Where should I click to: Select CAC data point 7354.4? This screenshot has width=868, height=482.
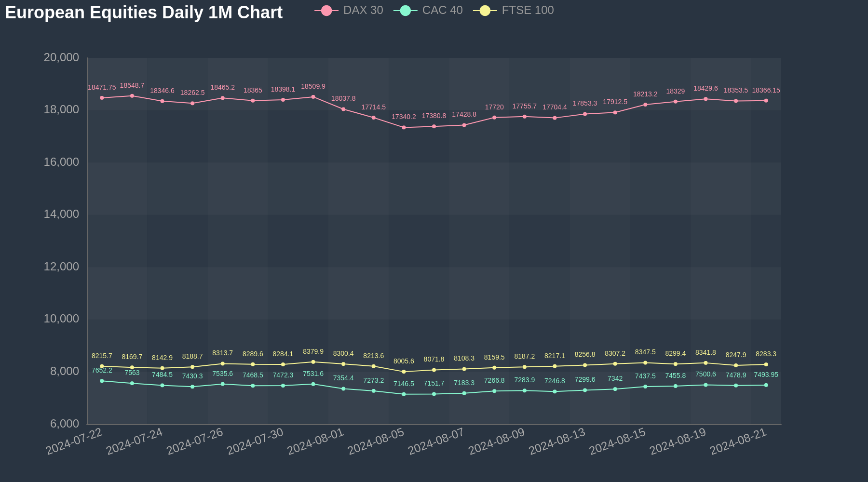coord(343,388)
